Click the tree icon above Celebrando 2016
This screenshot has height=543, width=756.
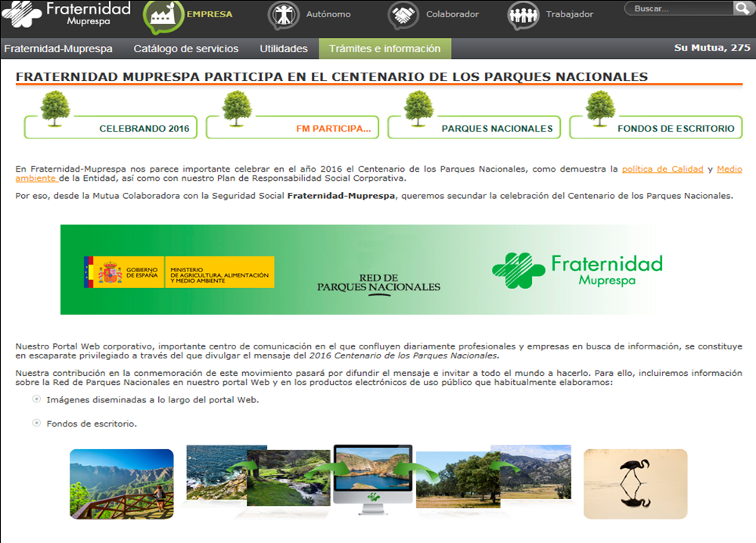coord(55,109)
